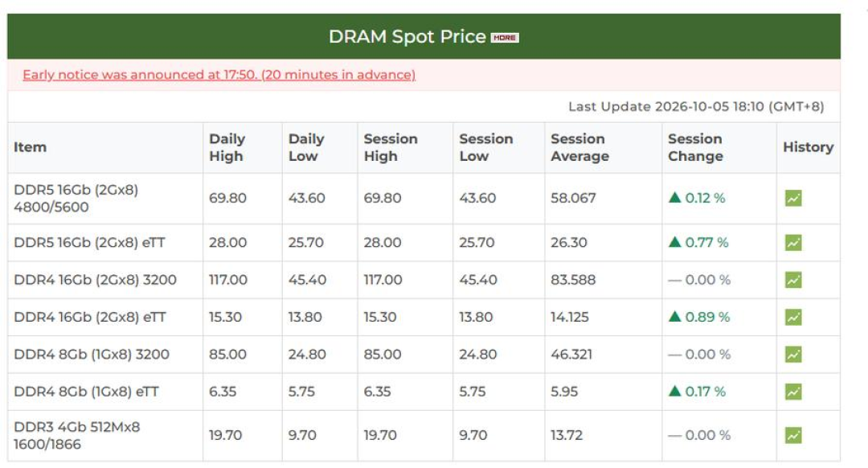Screen dimensions: 868x468
Task: Select the Session Average column header
Action: 579,147
